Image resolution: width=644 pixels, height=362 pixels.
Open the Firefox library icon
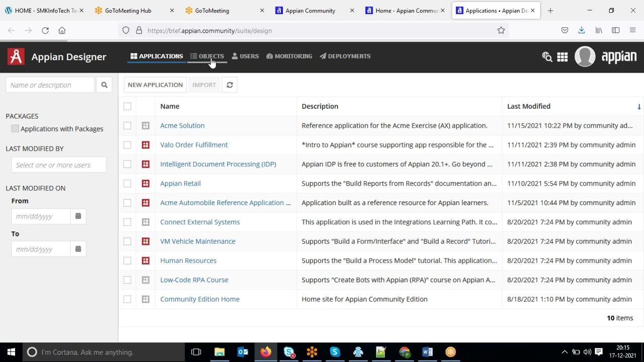[x=599, y=31]
